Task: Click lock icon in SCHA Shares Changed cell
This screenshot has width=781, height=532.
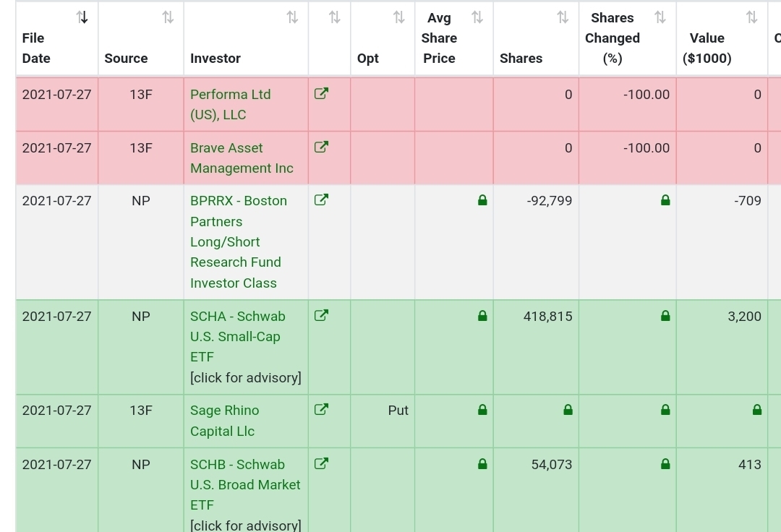Action: click(x=665, y=317)
